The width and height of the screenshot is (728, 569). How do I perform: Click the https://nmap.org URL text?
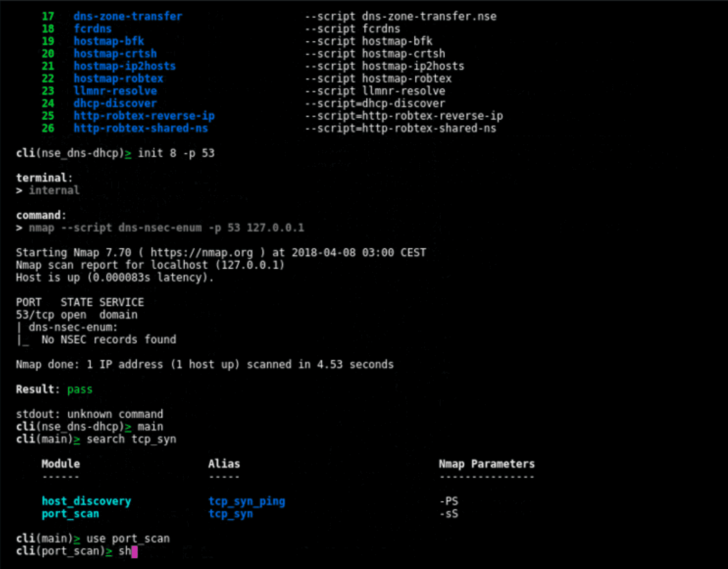click(x=201, y=253)
